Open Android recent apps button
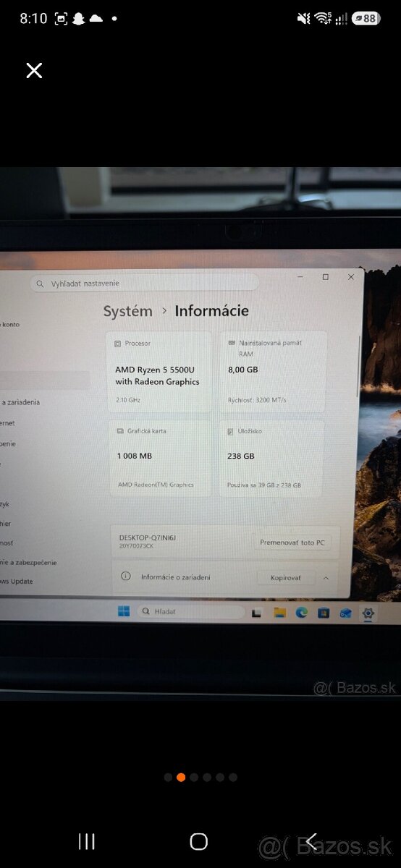The height and width of the screenshot is (868, 401). 86,841
